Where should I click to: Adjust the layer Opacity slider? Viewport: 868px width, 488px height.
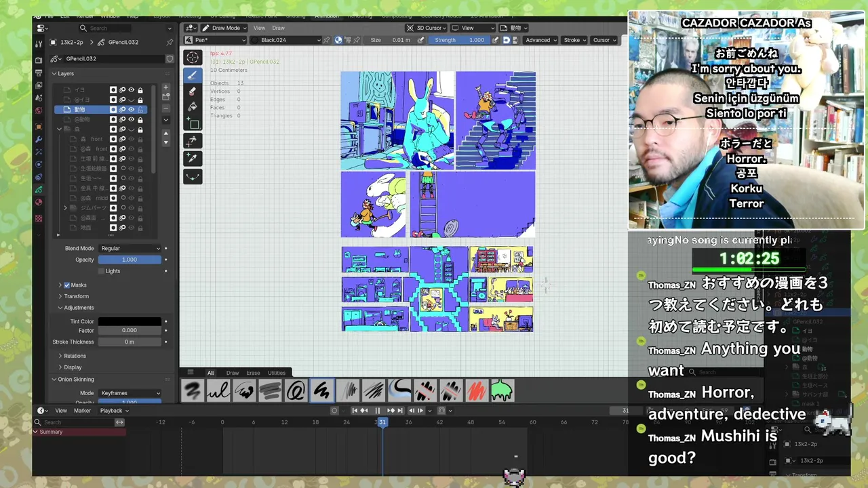coord(130,260)
